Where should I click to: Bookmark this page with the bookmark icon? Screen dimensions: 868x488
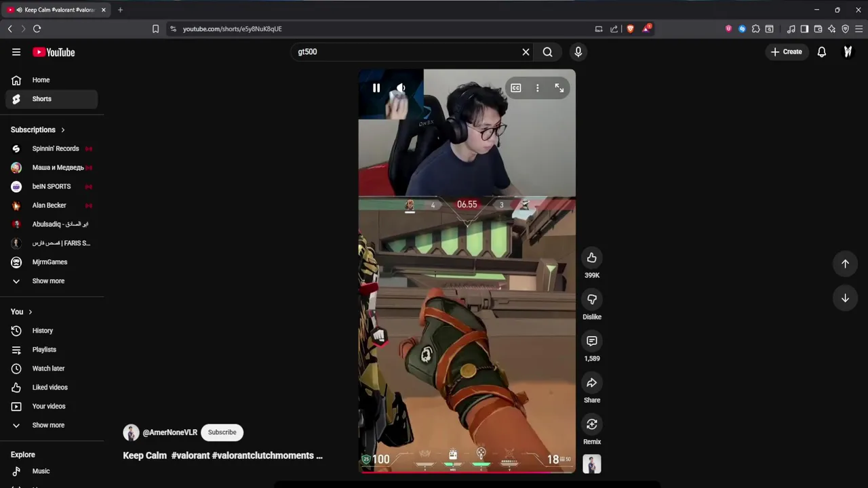[x=155, y=28]
